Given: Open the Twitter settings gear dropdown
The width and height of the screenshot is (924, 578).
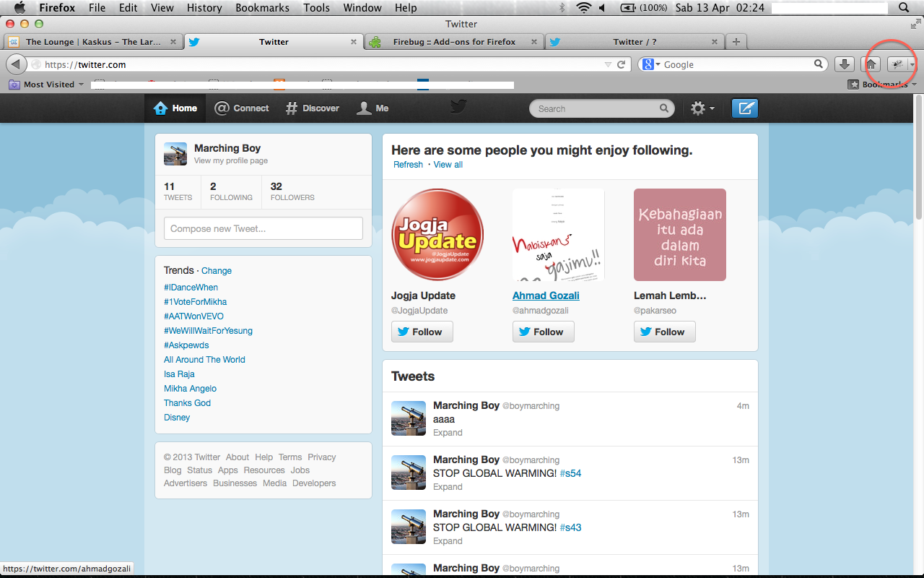Looking at the screenshot, I should 702,108.
